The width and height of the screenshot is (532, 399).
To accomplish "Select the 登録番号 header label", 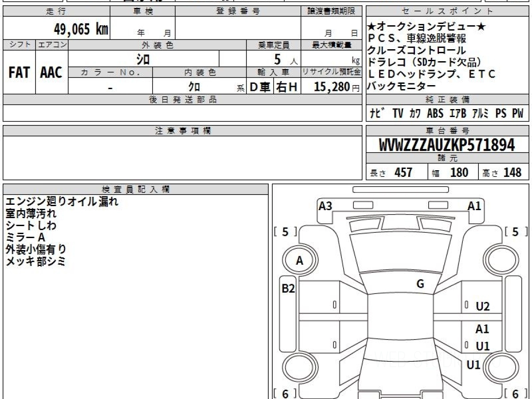I will point(238,12).
